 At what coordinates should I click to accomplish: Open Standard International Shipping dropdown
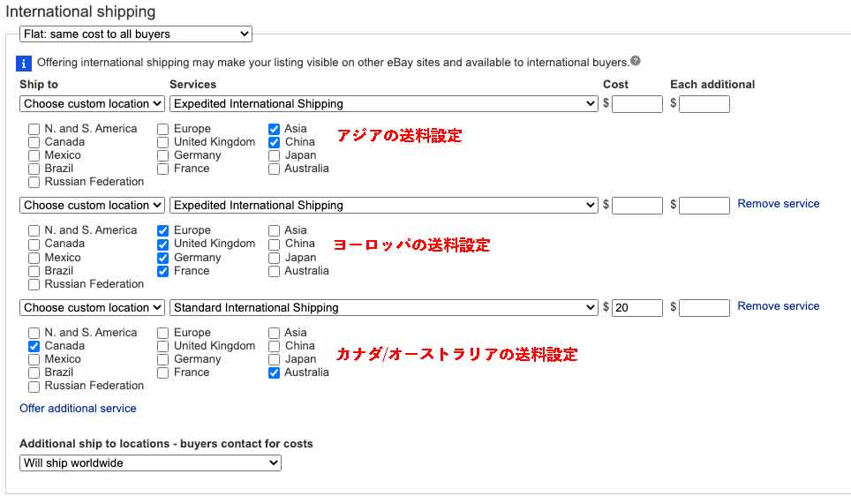click(x=384, y=308)
